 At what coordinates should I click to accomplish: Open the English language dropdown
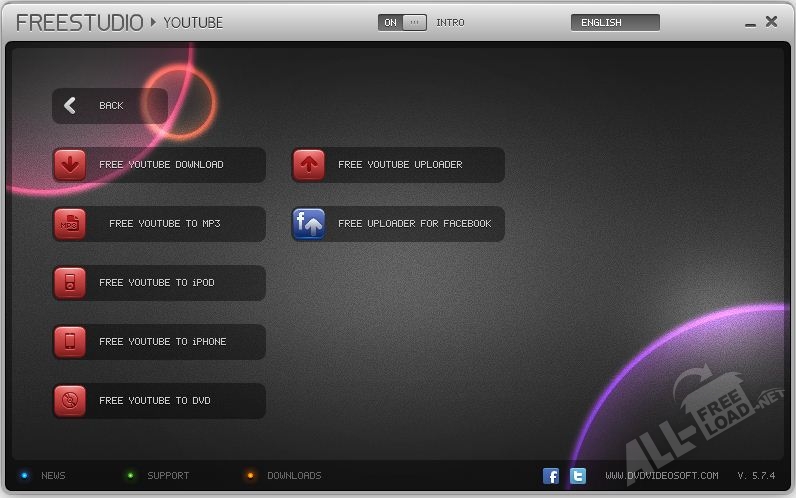point(615,22)
